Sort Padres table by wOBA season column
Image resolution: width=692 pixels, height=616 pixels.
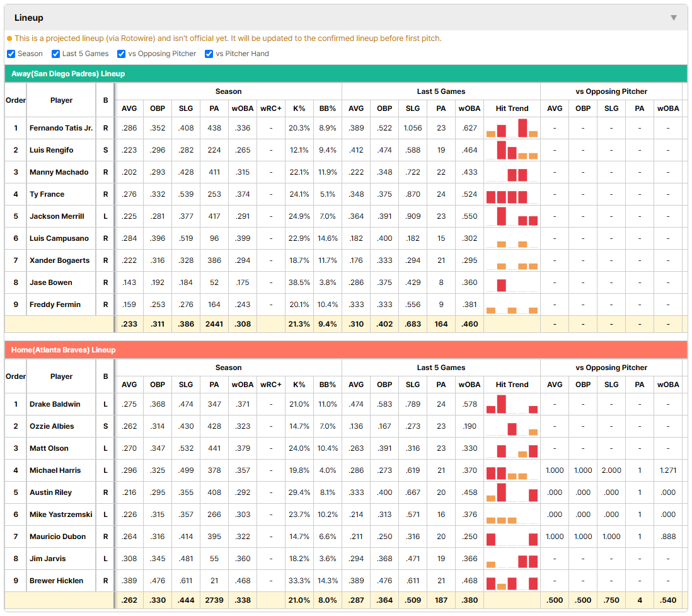tap(242, 108)
